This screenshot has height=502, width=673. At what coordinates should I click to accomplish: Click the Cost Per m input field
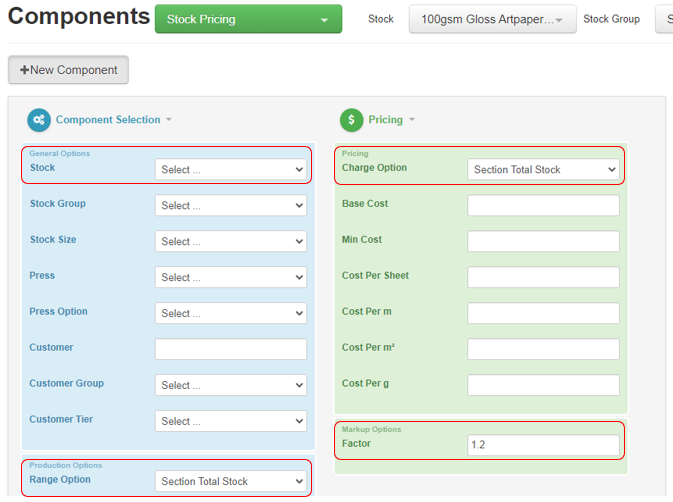pos(543,313)
